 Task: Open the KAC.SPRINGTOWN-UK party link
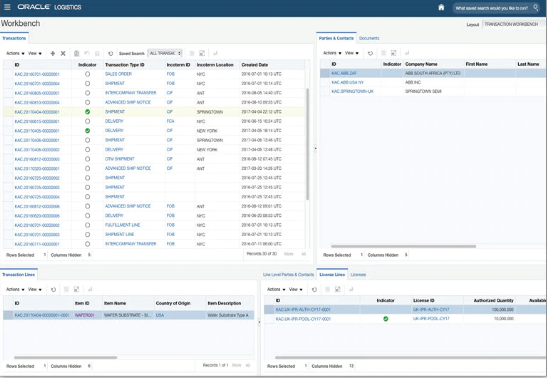coord(352,91)
